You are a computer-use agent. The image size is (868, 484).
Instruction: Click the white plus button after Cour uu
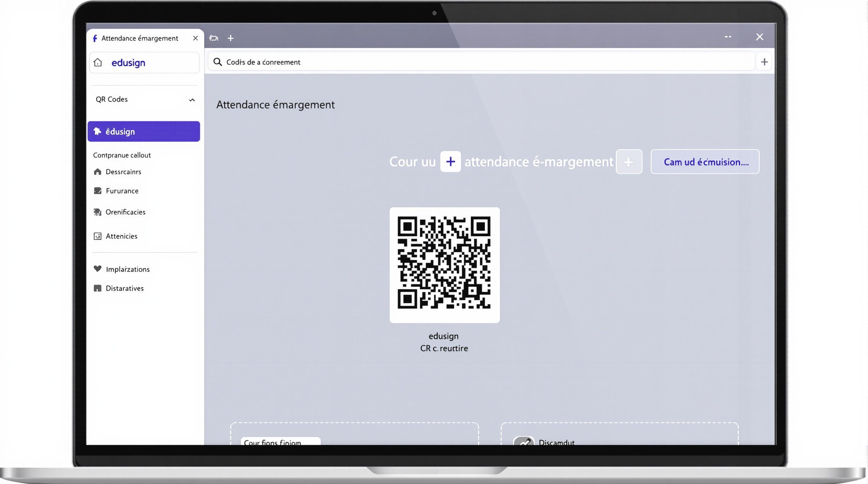(x=450, y=162)
